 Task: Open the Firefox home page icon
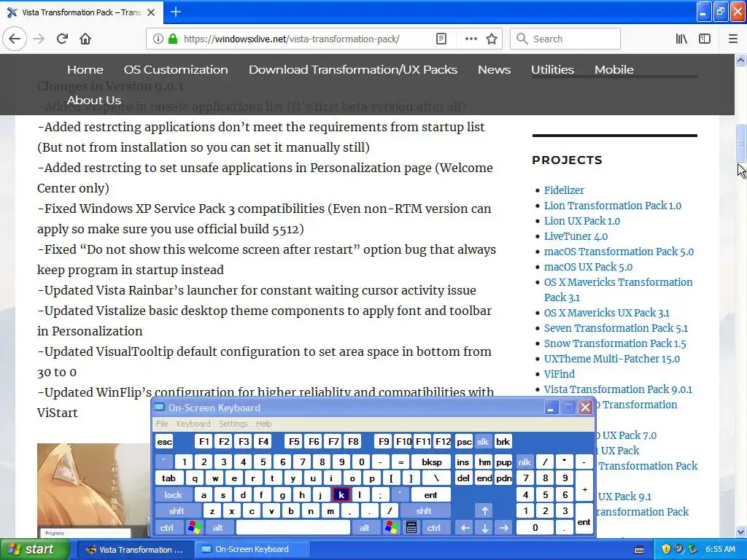(x=85, y=39)
